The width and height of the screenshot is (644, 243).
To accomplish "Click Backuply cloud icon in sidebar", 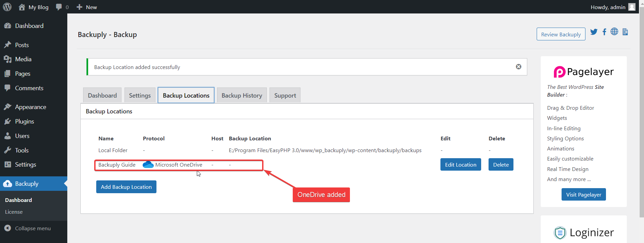I will [x=7, y=184].
